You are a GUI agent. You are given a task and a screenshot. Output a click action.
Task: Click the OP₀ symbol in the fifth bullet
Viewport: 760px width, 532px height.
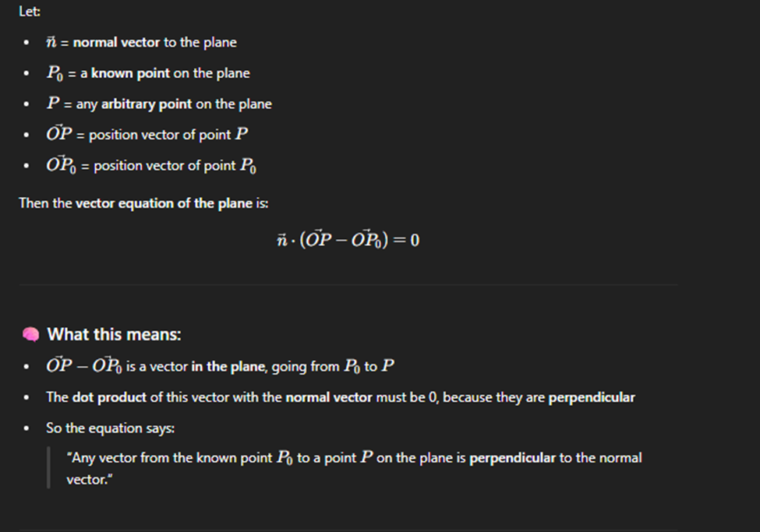click(61, 164)
